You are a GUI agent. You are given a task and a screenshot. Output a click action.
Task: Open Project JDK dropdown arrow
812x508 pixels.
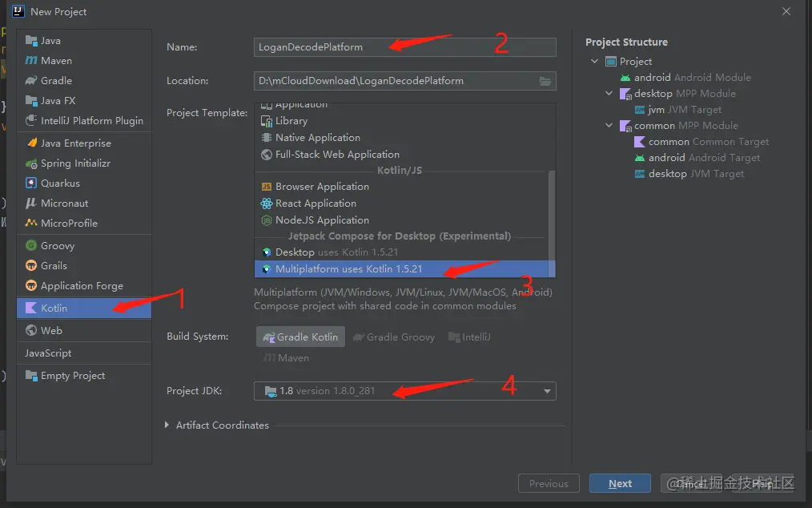point(547,391)
